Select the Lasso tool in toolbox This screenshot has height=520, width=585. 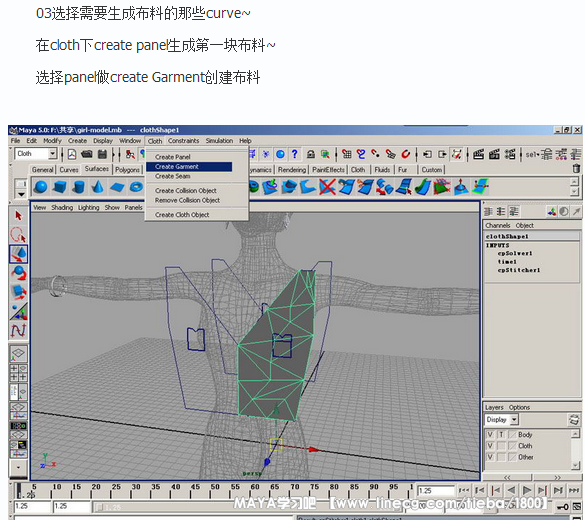[x=18, y=235]
